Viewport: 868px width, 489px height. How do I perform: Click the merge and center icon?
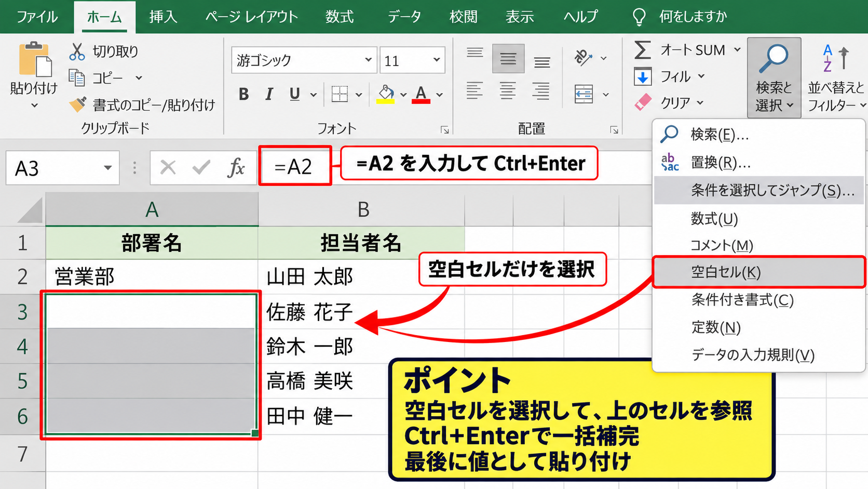584,94
